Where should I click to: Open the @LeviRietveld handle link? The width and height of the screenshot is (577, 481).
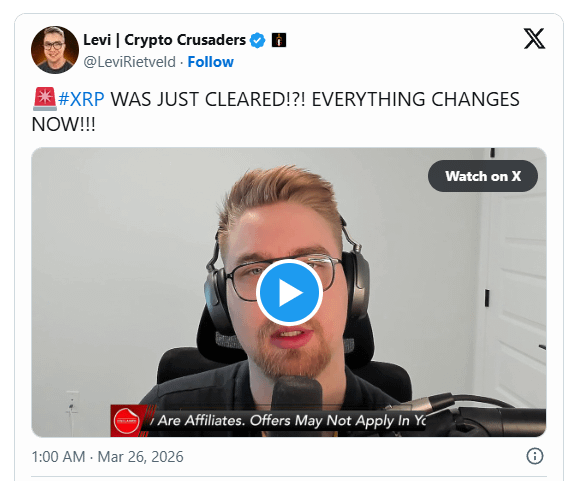[130, 62]
